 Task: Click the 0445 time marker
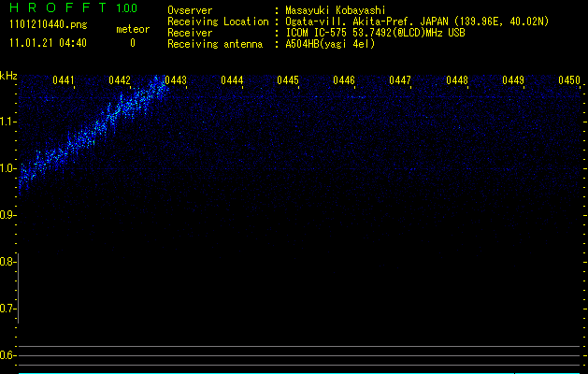288,80
